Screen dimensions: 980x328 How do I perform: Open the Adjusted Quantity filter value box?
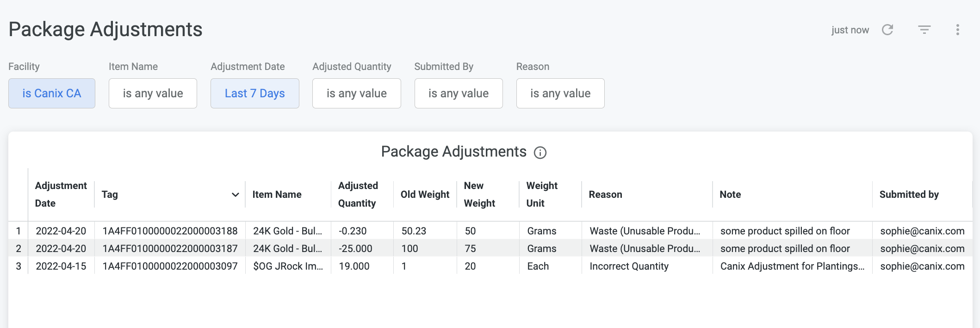(x=357, y=93)
